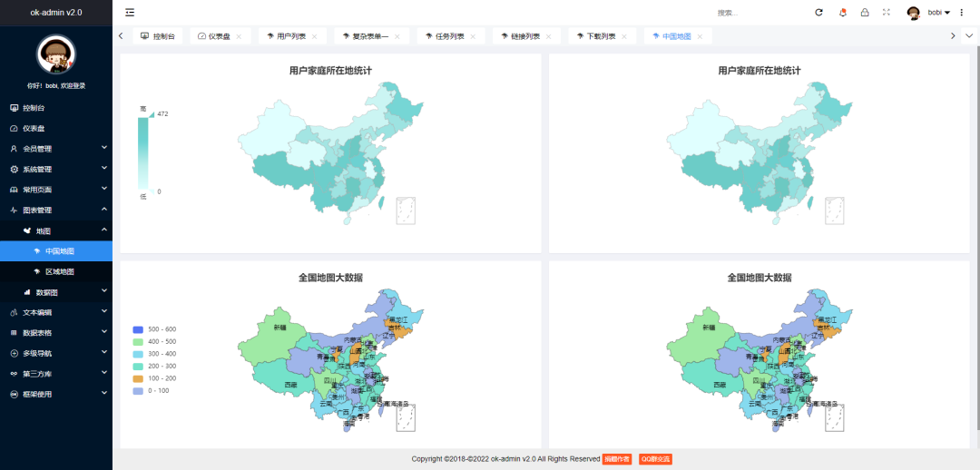The width and height of the screenshot is (980, 470).
Task: Toggle the 500 - 600 legend item
Action: pos(154,329)
